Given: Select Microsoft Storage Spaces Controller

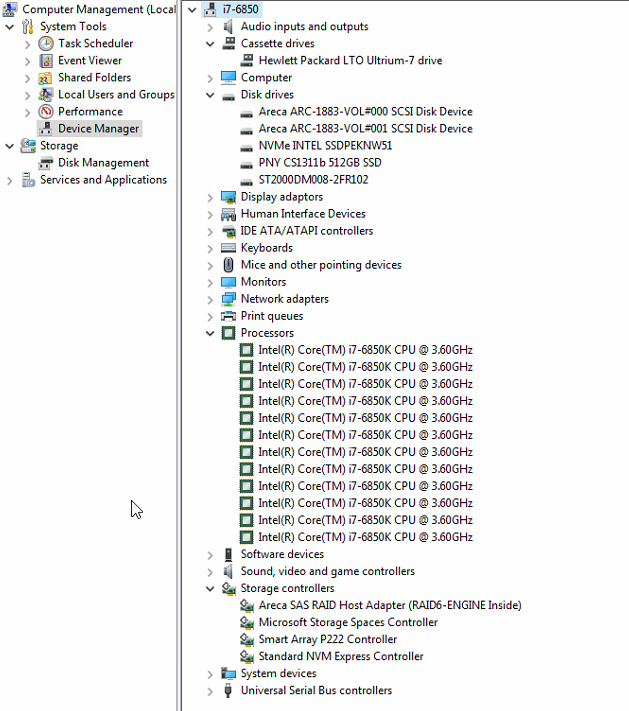Looking at the screenshot, I should pyautogui.click(x=348, y=622).
